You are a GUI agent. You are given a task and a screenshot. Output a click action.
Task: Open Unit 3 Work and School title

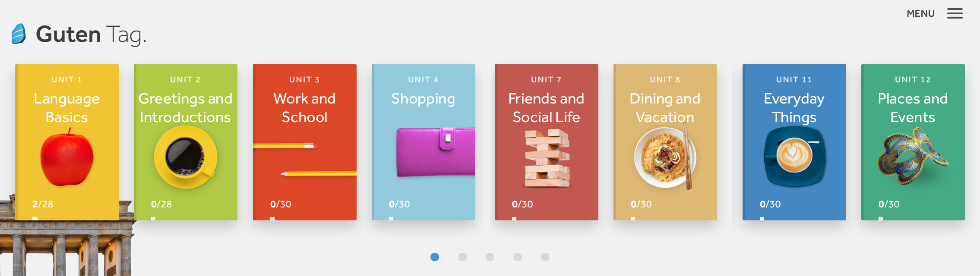click(x=304, y=108)
